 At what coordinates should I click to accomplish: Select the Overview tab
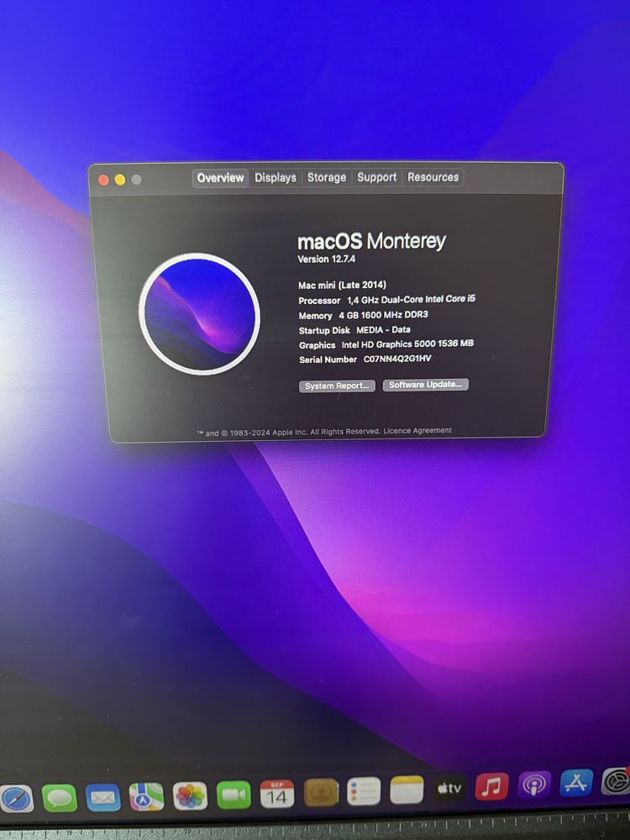pos(220,178)
